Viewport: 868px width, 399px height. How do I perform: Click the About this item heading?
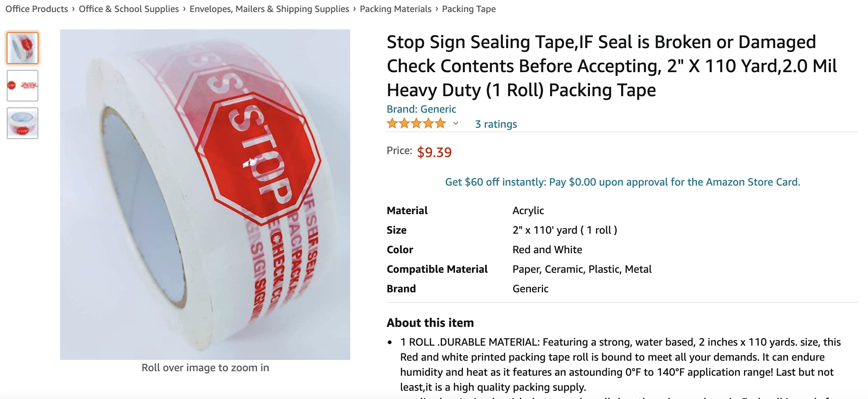430,323
